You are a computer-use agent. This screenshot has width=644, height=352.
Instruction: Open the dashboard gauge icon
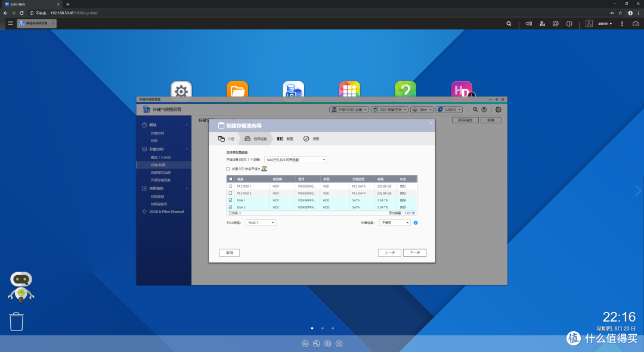click(636, 24)
